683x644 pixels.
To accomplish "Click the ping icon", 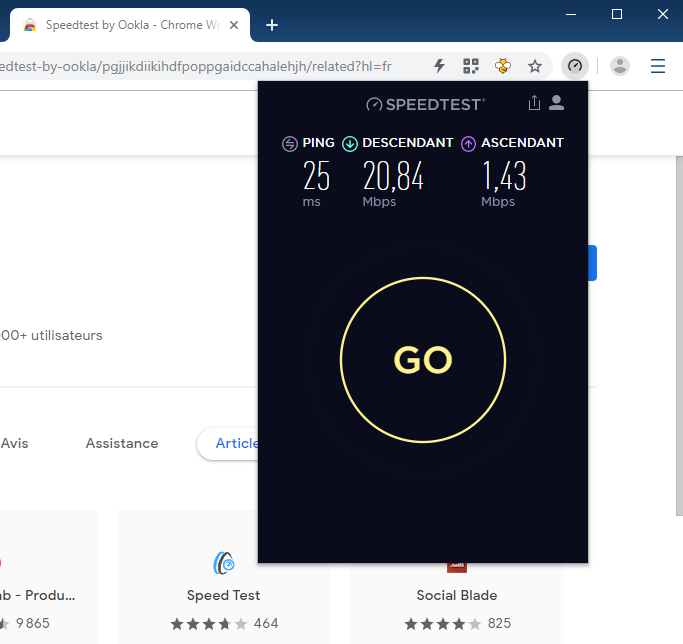I will pos(290,143).
